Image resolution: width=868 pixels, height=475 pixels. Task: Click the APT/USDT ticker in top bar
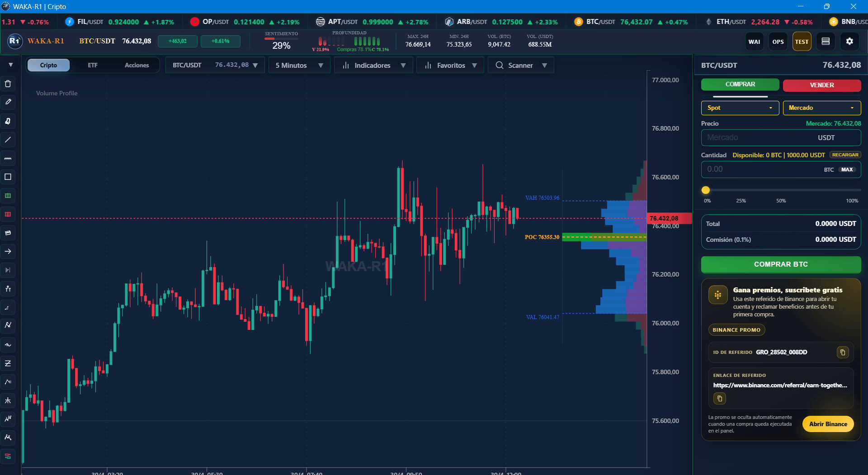(372, 22)
